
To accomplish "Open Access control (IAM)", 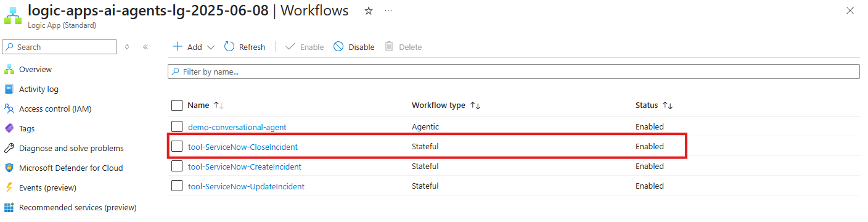I will coord(55,109).
